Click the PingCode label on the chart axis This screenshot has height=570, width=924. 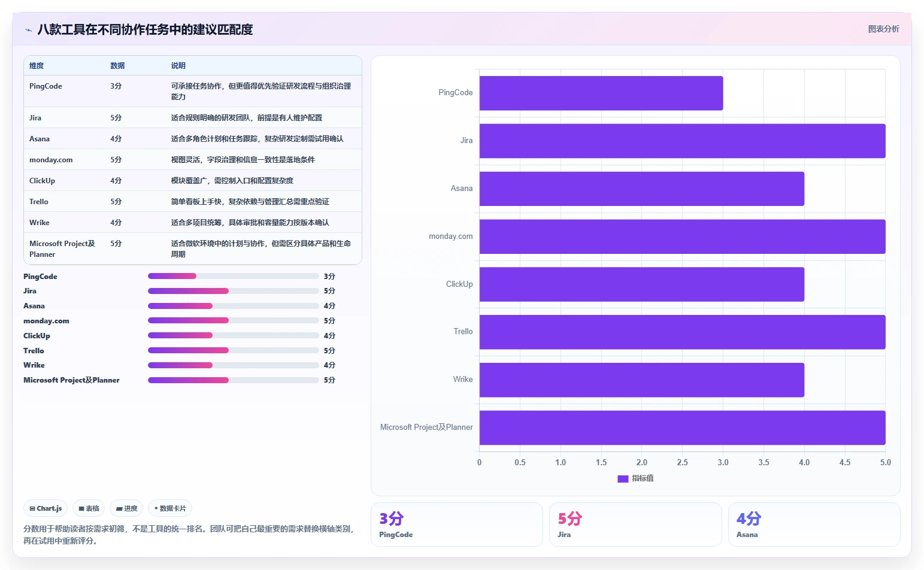tap(456, 93)
